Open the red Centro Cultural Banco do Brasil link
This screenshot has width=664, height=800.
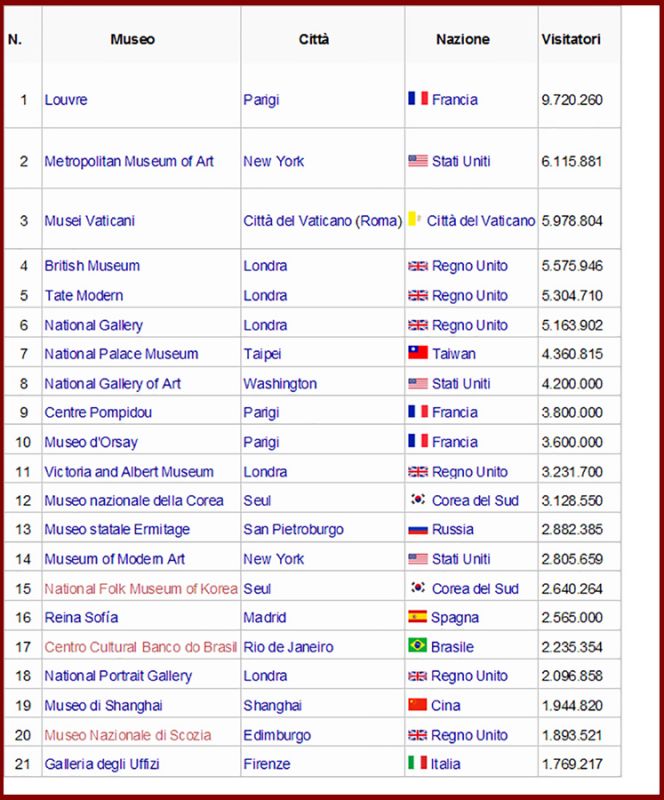141,647
